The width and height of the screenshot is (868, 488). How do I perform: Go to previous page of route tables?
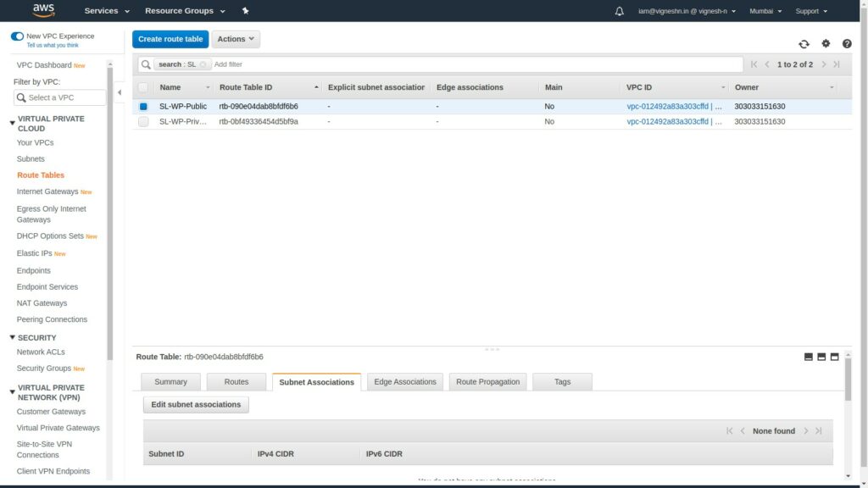pos(766,64)
